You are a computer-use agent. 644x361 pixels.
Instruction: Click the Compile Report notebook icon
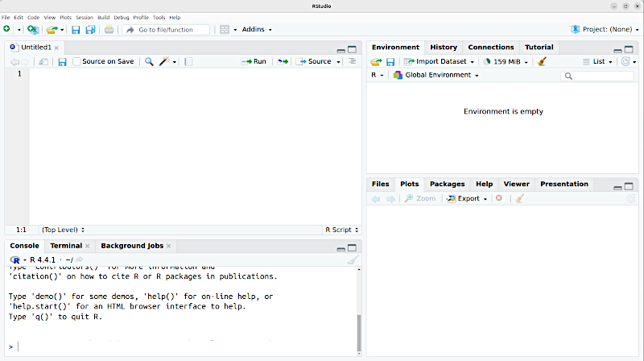pos(188,61)
